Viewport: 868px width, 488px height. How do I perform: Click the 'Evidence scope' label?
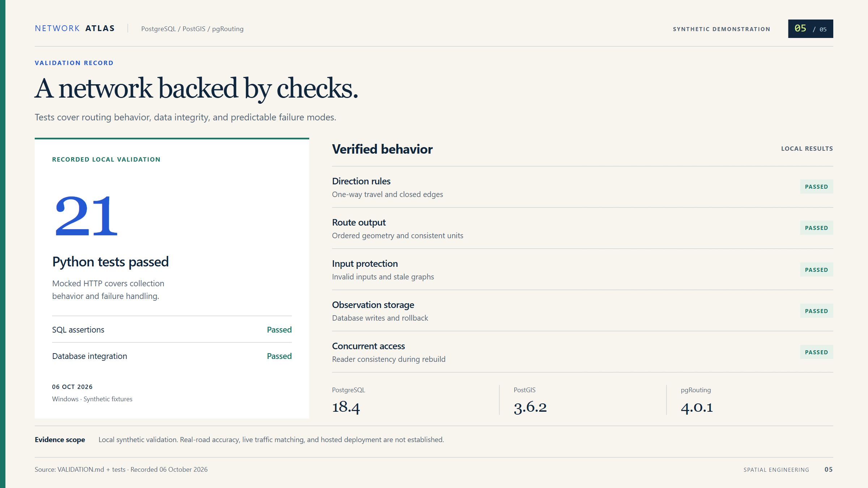click(60, 440)
